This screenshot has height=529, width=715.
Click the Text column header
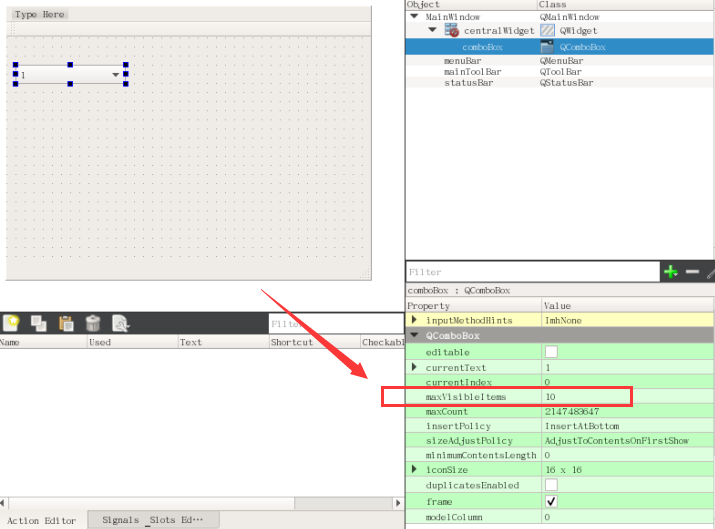click(x=223, y=342)
